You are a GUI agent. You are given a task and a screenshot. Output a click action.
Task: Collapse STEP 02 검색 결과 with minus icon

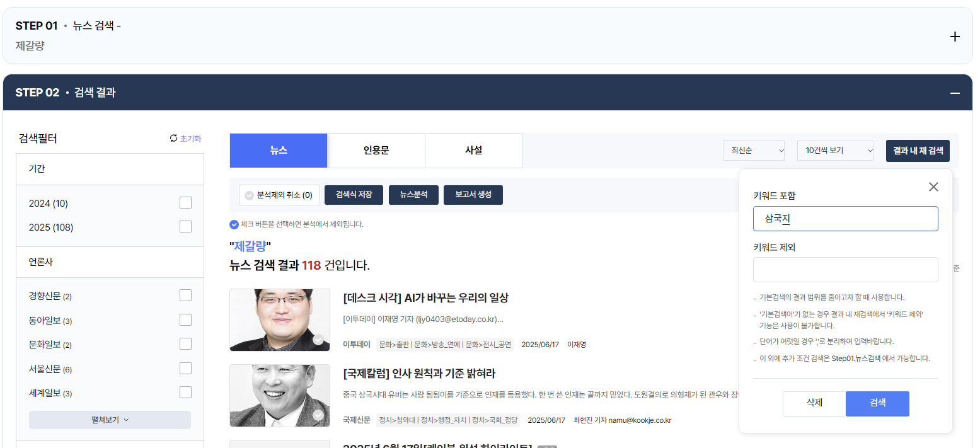pyautogui.click(x=954, y=92)
